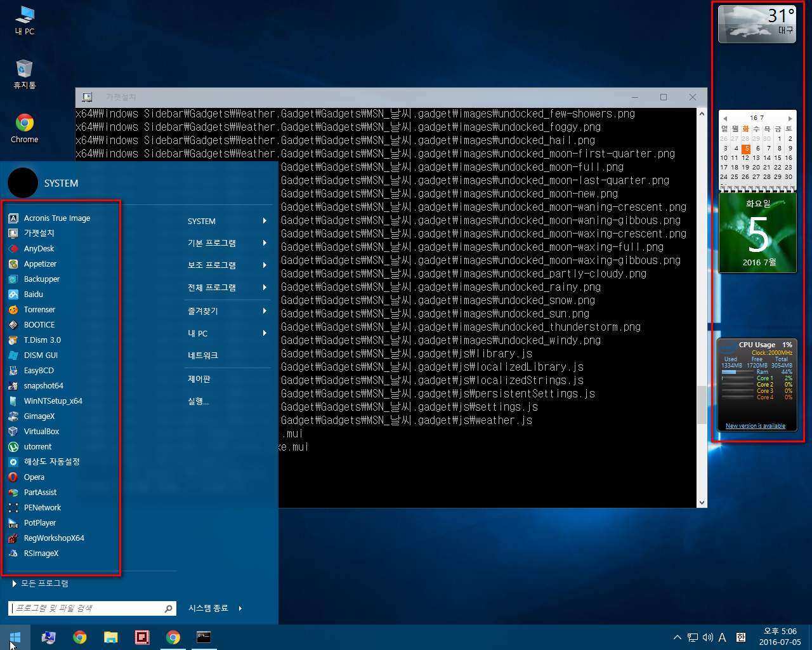
Task: Open VirtualBox icon in start menu
Action: tap(13, 432)
